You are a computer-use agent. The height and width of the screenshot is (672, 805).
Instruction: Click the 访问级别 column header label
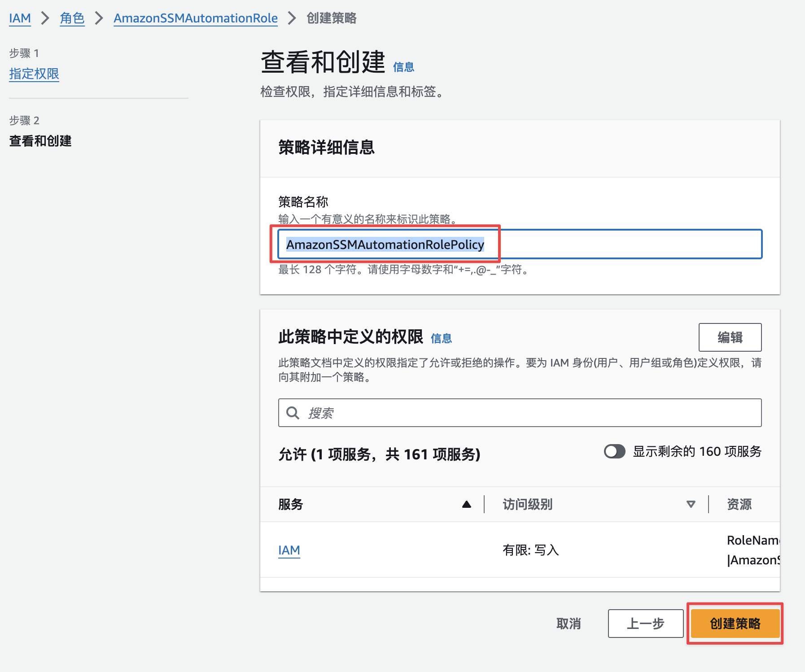tap(528, 504)
